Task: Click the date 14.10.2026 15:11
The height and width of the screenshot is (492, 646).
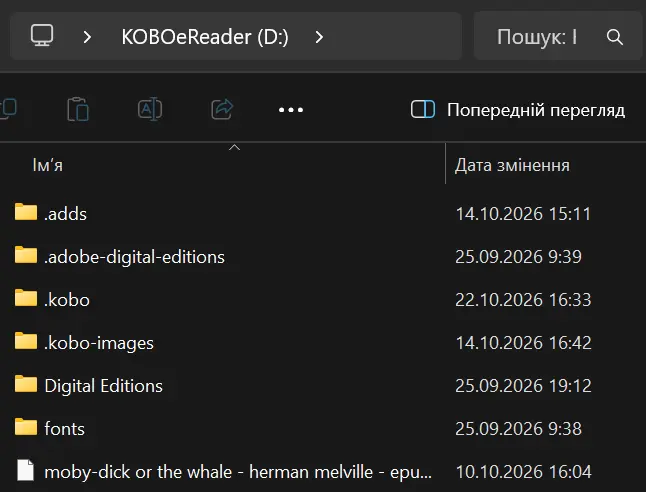Action: pyautogui.click(x=523, y=213)
